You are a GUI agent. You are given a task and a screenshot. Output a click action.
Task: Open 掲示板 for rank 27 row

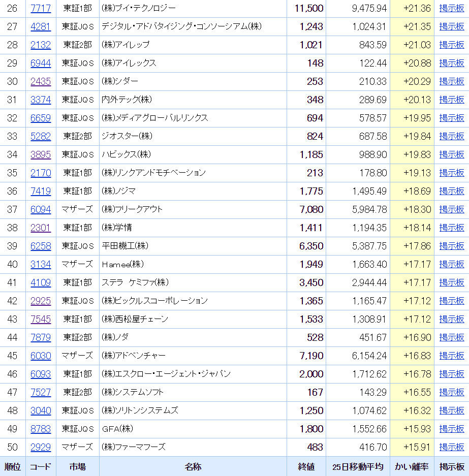[452, 26]
